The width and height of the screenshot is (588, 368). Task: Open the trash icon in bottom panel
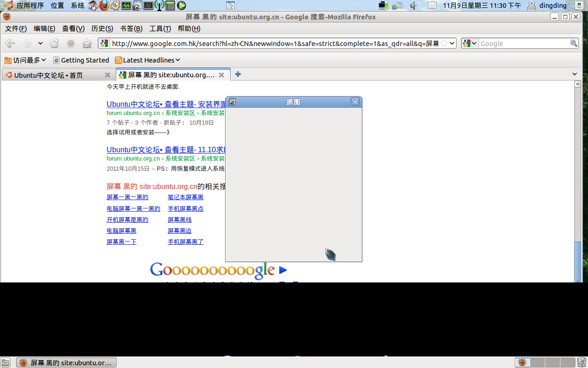click(582, 362)
